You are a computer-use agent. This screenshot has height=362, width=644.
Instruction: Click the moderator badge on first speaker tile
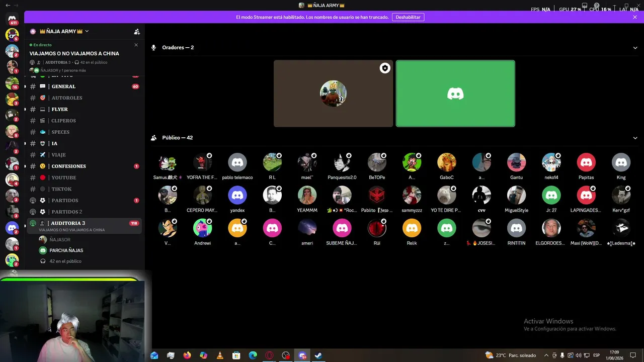pyautogui.click(x=385, y=68)
